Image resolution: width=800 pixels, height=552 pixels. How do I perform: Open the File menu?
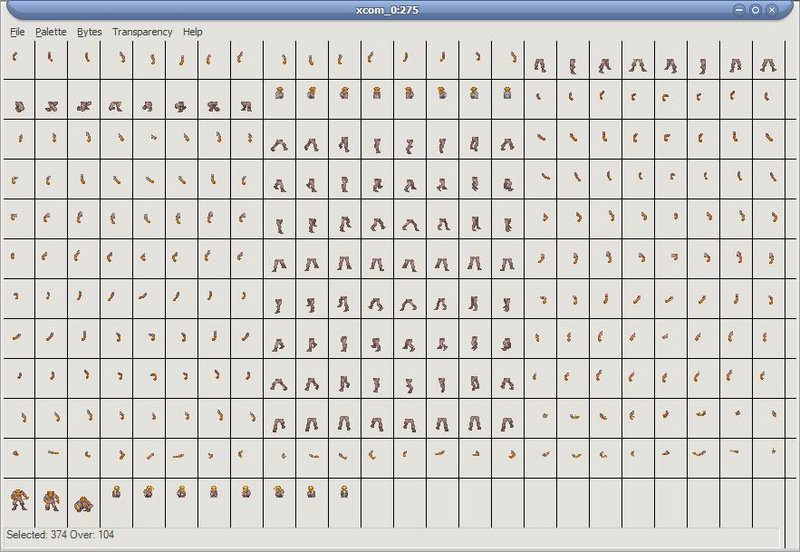17,32
